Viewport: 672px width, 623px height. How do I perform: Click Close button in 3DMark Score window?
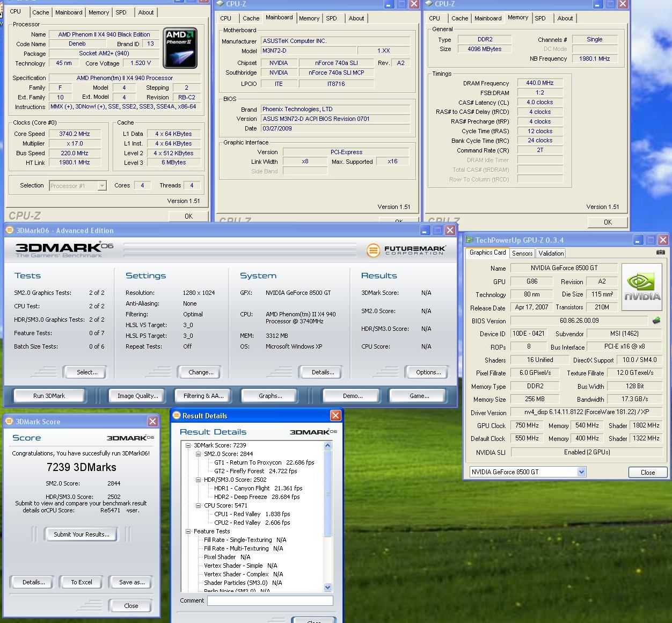(131, 606)
